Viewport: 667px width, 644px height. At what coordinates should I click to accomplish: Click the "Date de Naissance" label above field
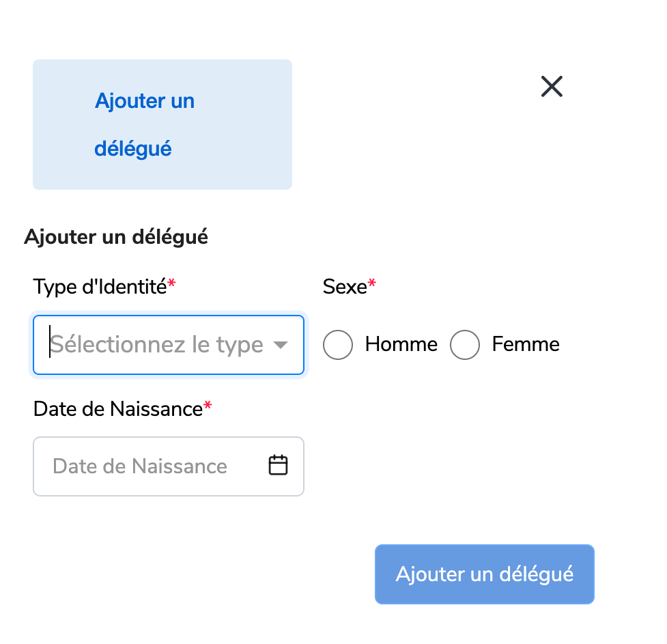[x=118, y=409]
